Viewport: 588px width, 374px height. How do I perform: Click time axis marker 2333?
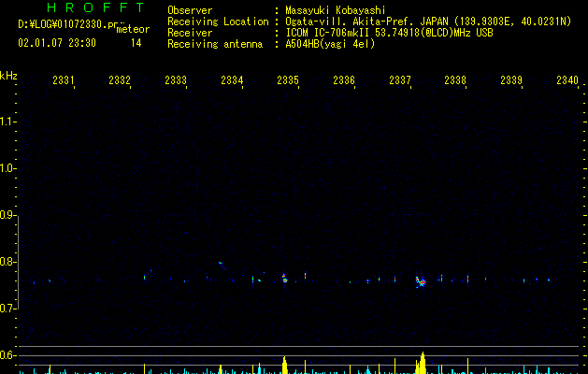176,80
